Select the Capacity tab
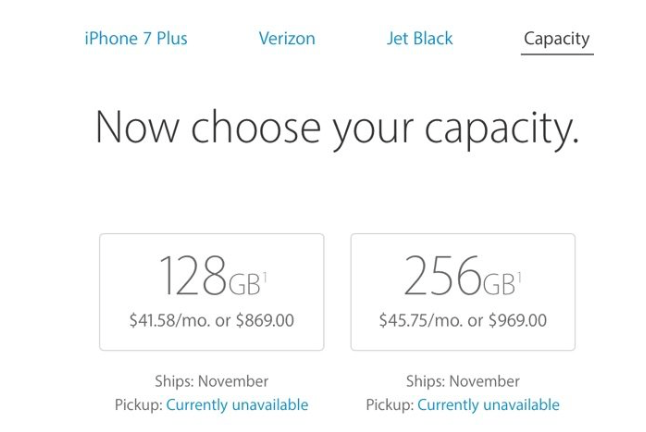646x432 pixels. (557, 40)
